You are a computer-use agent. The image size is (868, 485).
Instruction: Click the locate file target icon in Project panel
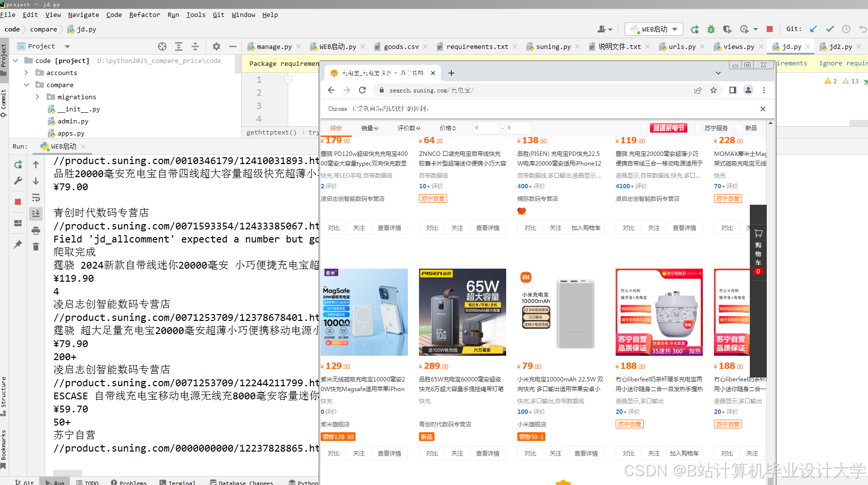point(162,46)
